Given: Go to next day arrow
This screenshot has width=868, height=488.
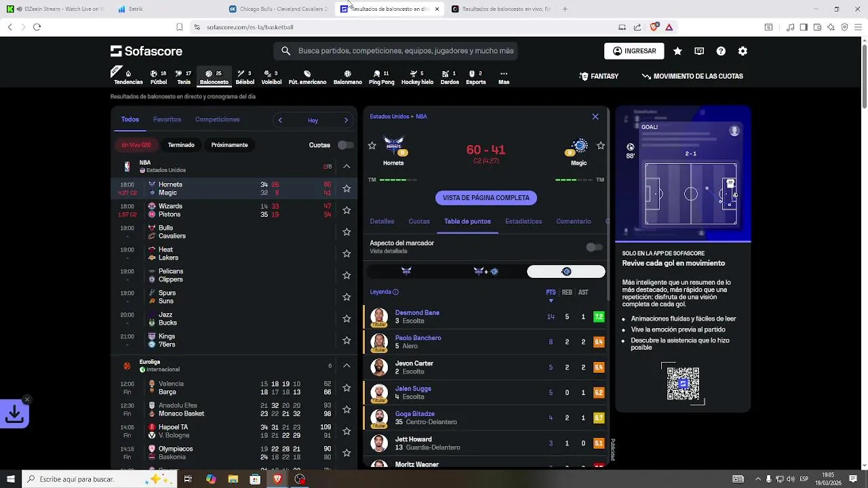Looking at the screenshot, I should 346,121.
